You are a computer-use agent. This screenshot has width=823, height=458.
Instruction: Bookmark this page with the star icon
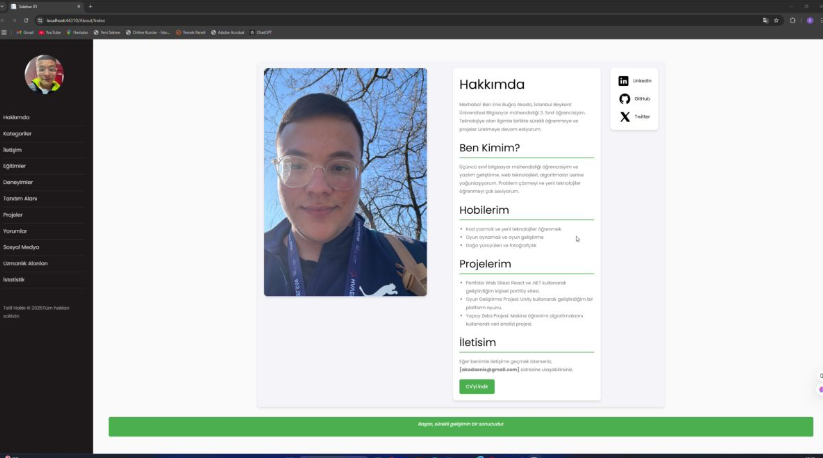(x=776, y=20)
